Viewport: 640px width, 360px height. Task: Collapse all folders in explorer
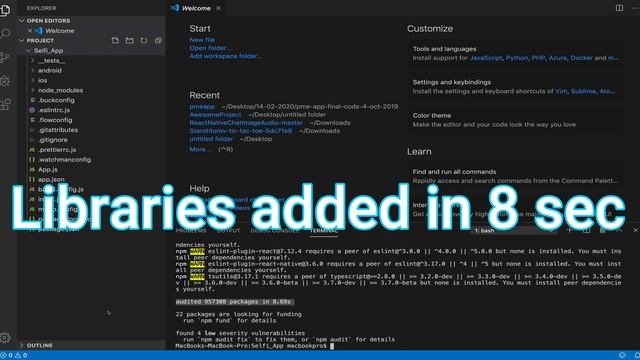158,40
